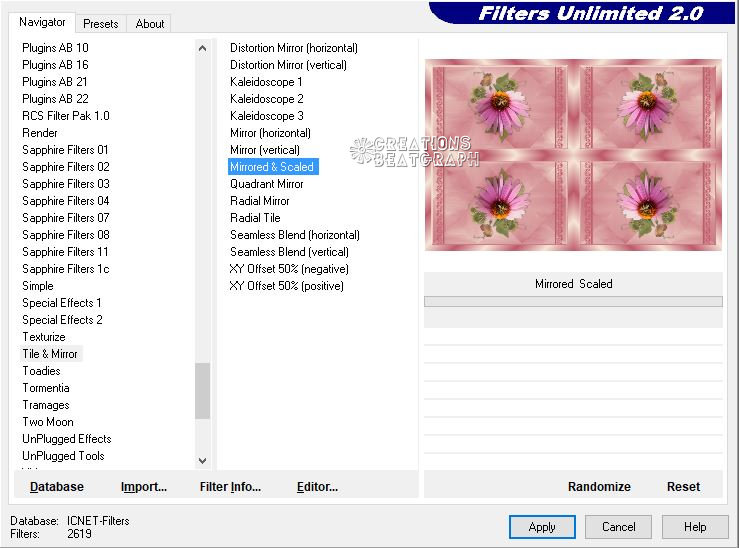Image resolution: width=739 pixels, height=548 pixels.
Task: Select RCS Filter Pak 1.0 category
Action: (x=66, y=116)
